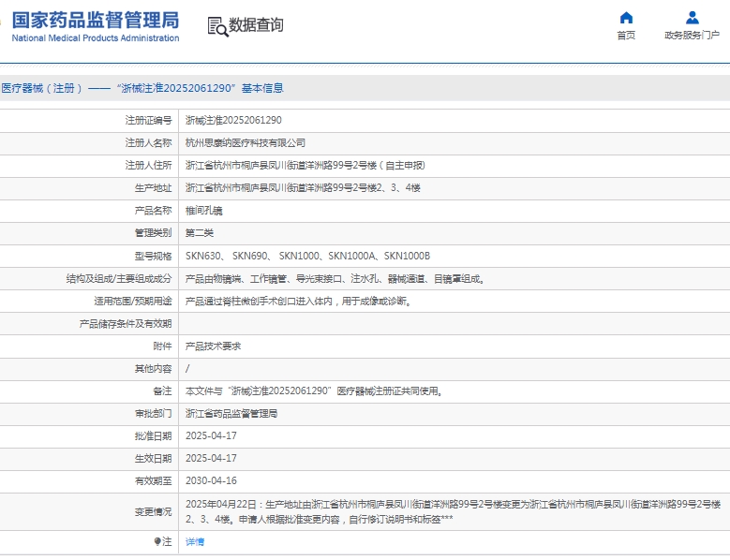The image size is (730, 560).
Task: Click the 审批部门 row label
Action: click(153, 414)
